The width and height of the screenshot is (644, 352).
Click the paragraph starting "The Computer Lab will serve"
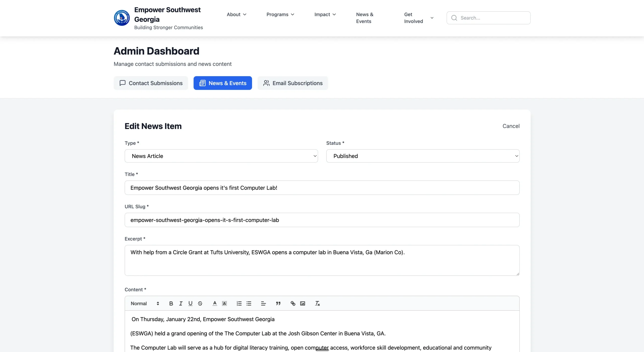click(x=311, y=348)
